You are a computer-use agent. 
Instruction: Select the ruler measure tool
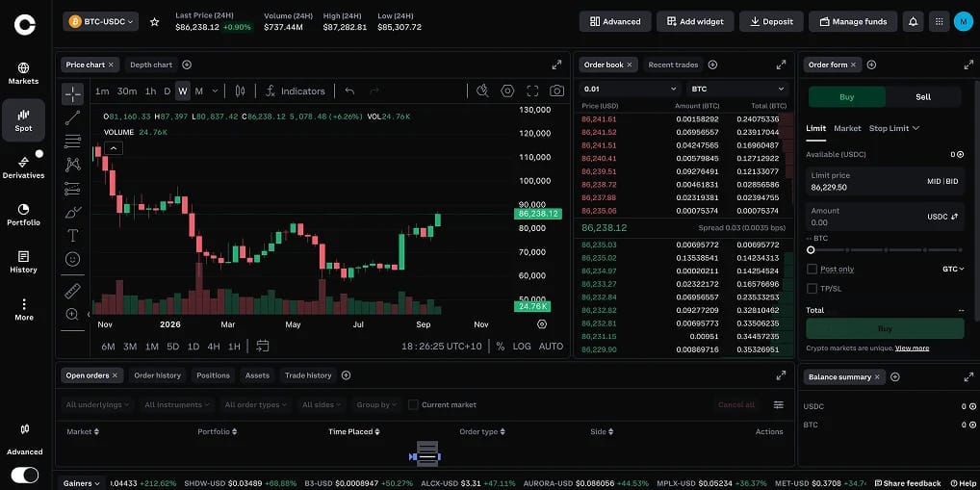pos(72,291)
